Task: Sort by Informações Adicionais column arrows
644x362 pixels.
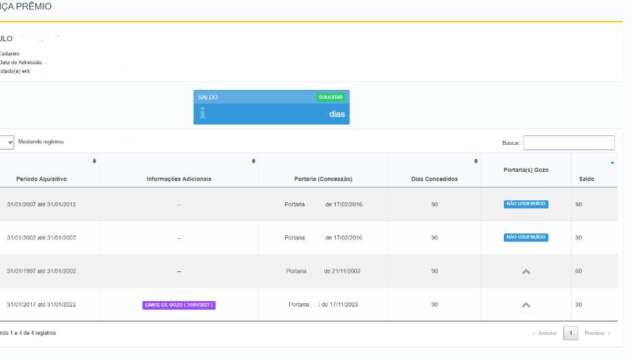Action: pyautogui.click(x=253, y=161)
